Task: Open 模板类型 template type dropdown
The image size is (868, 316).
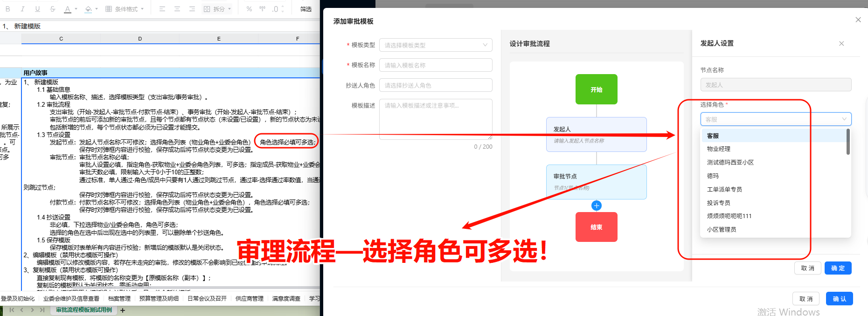Action: (x=436, y=45)
